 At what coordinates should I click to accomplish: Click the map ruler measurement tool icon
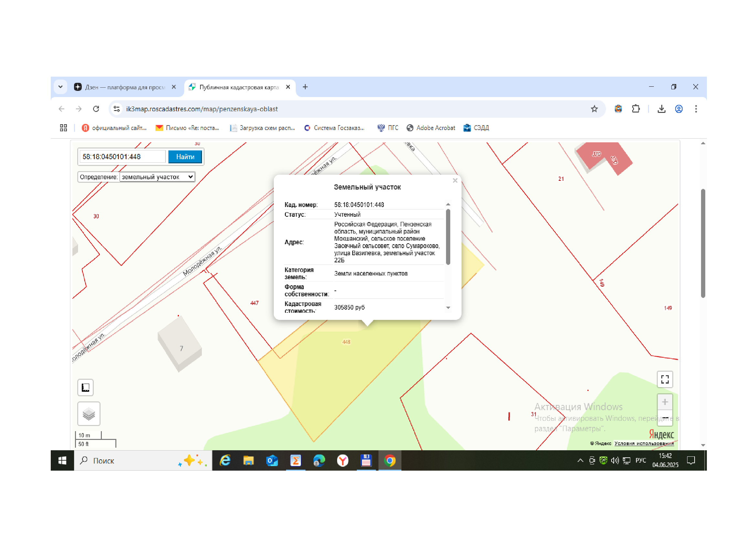[x=86, y=388]
